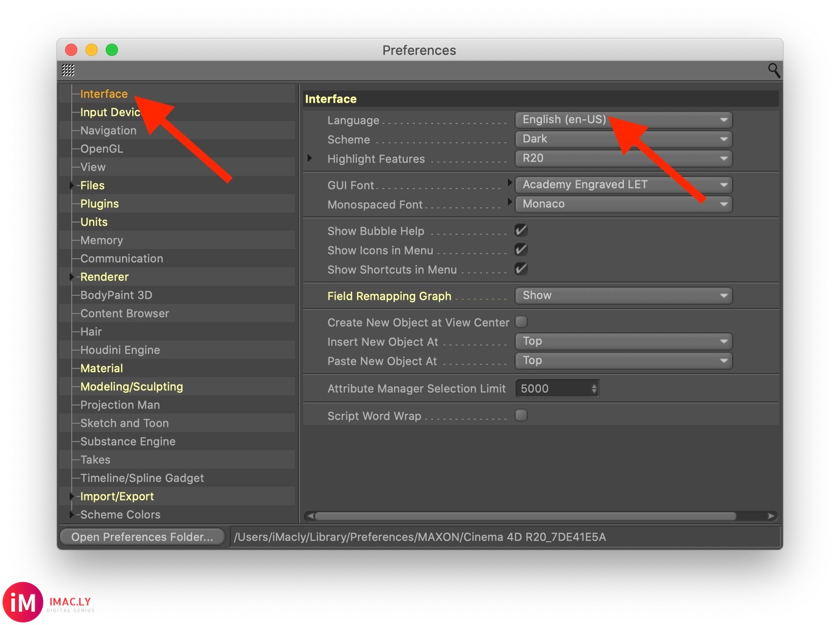Expand the Highlight Features disclosure triangle

click(x=310, y=159)
